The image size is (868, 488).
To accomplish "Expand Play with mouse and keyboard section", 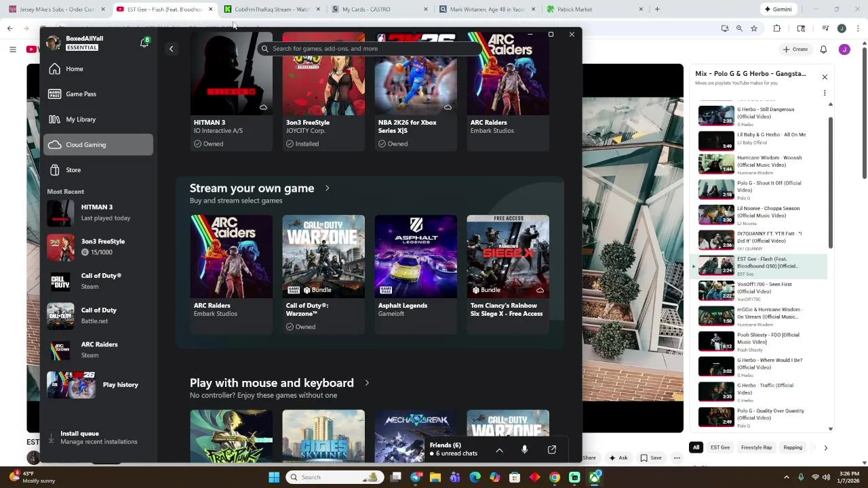I will 367,383.
